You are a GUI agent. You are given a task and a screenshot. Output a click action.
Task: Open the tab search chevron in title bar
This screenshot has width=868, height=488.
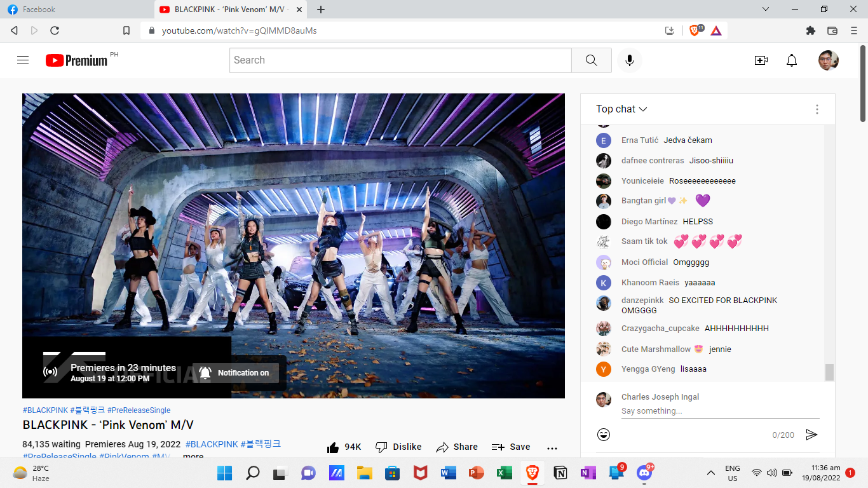pos(766,10)
